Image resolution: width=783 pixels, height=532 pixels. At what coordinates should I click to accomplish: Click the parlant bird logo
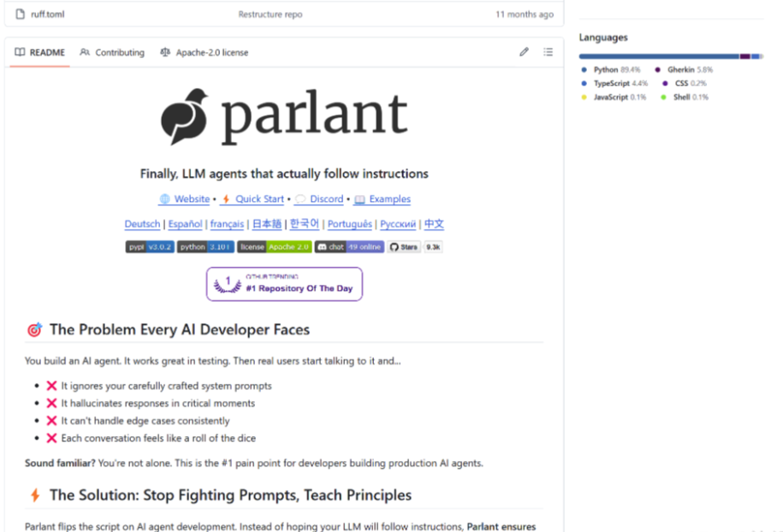pyautogui.click(x=184, y=117)
